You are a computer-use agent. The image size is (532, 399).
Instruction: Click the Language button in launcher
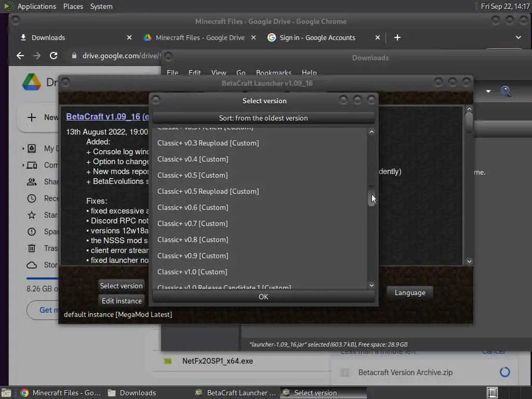(x=410, y=293)
